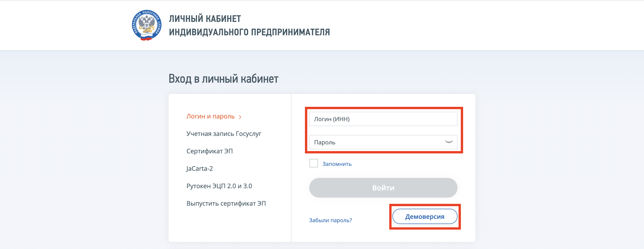Click the Вход в личный кабинет heading
Screen dimensions: 644x249
pyautogui.click(x=224, y=78)
